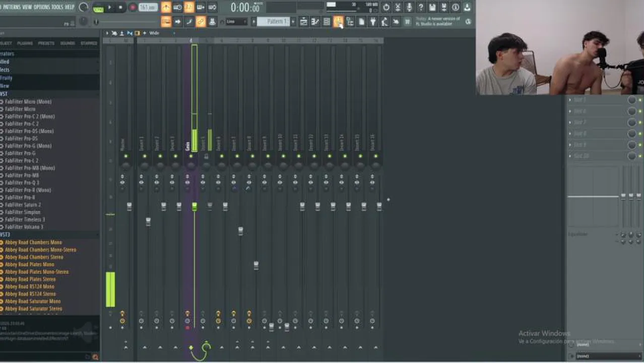Open the about info icon
This screenshot has height=363, width=644.
[x=456, y=7]
